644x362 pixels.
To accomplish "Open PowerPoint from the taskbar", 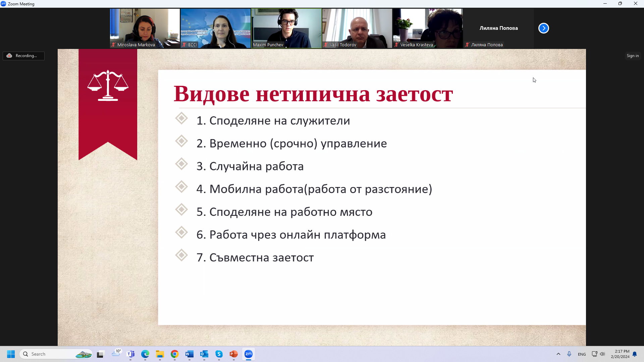I will (234, 354).
